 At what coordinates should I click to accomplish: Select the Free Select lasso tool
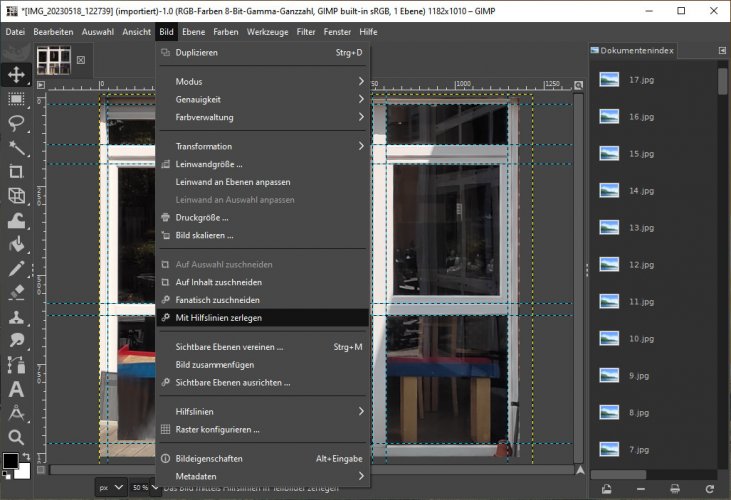[x=16, y=123]
